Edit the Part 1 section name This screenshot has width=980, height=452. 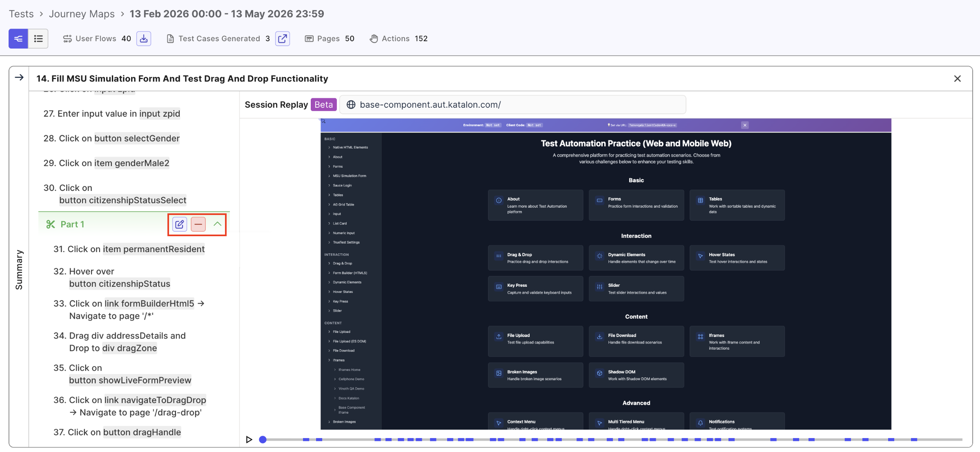point(180,224)
